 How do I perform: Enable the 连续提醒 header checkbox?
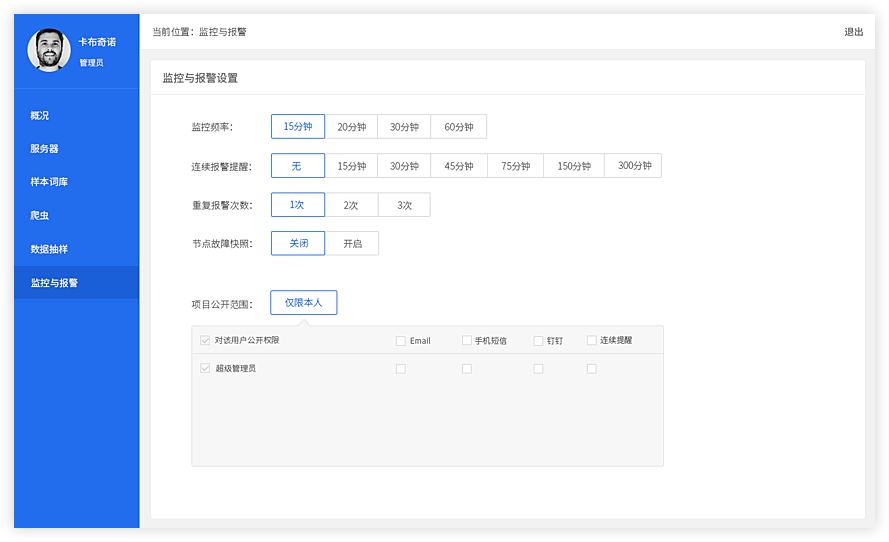point(592,341)
